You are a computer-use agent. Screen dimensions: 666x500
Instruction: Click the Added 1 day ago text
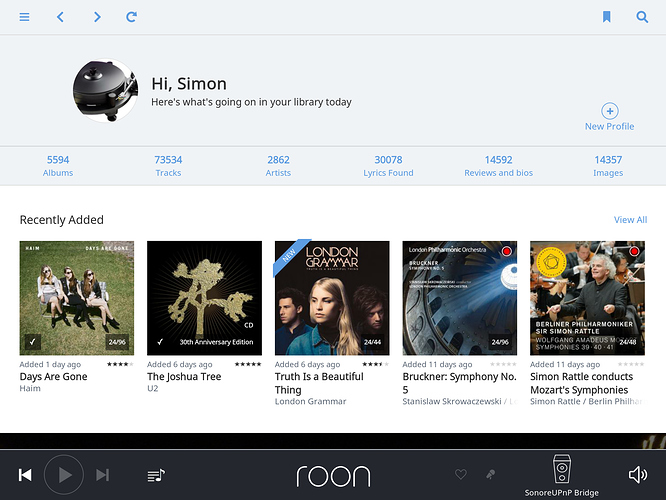click(50, 364)
